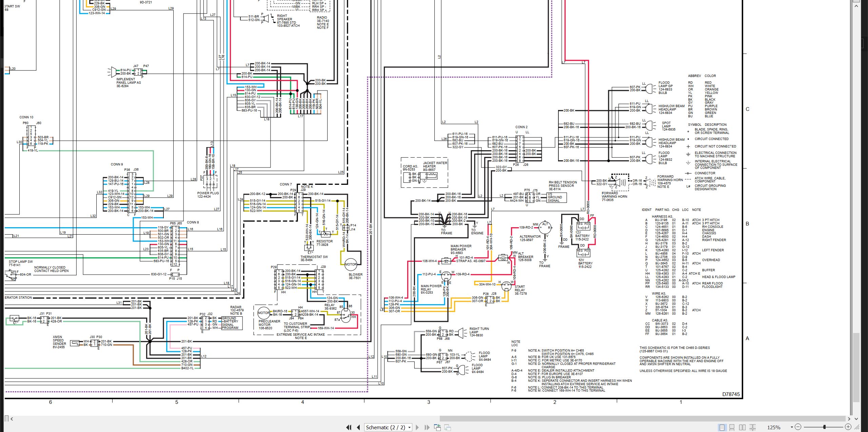
Task: Click the FORWARD WARNING HORN 7T-0635 label
Action: [614, 197]
